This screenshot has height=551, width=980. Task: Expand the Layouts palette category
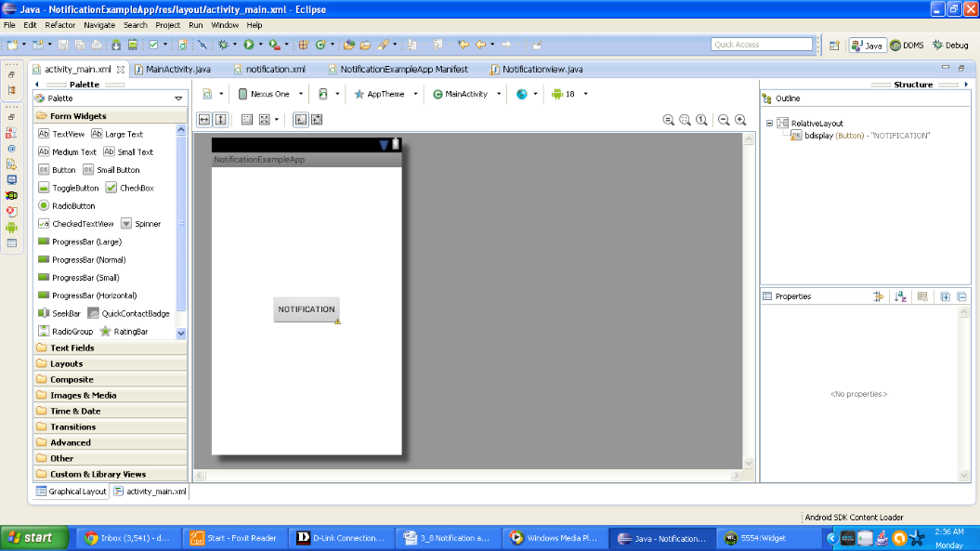(x=110, y=363)
